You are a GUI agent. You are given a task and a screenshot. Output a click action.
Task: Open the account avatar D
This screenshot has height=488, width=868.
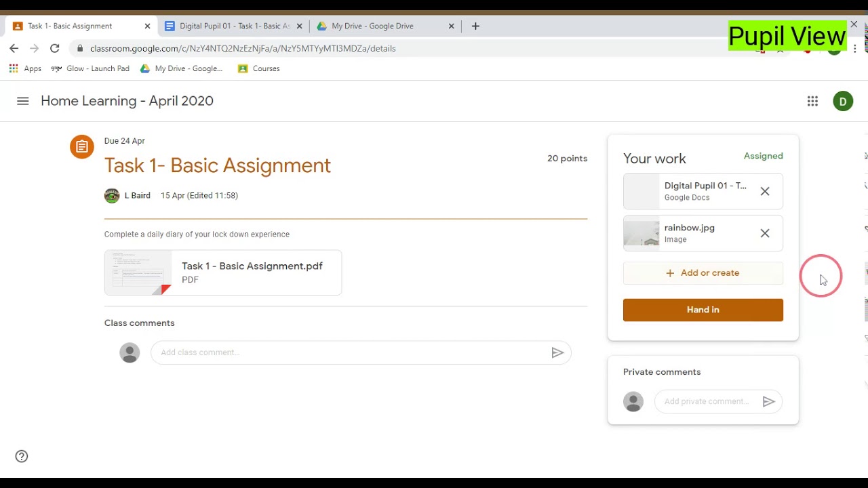(843, 102)
